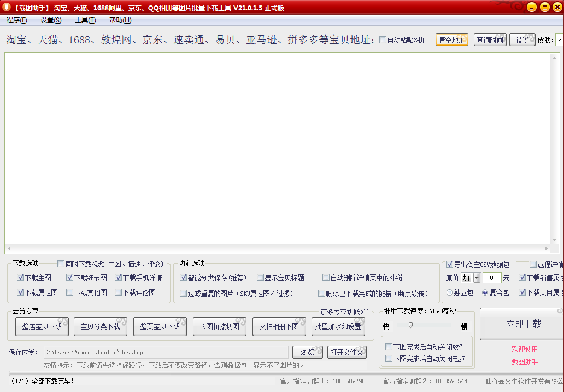Click the 宝贝分类下载 feature button
The height and width of the screenshot is (392, 564).
(99, 326)
